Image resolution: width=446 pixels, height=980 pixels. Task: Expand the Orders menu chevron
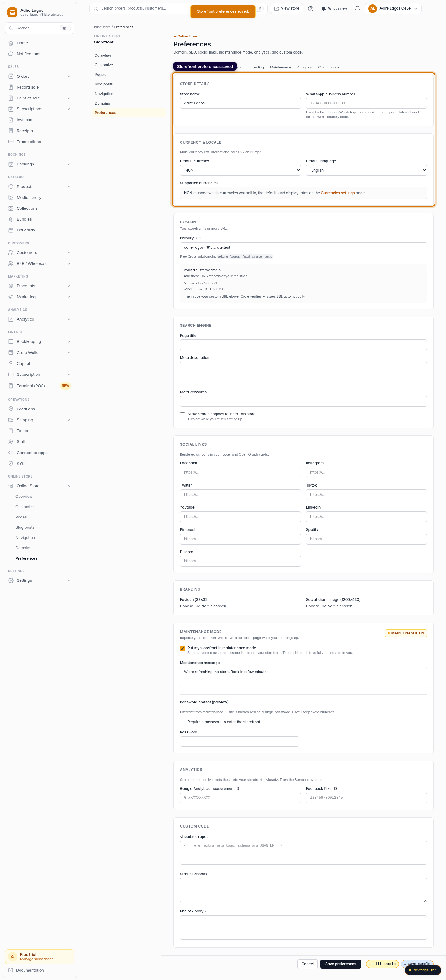(69, 77)
